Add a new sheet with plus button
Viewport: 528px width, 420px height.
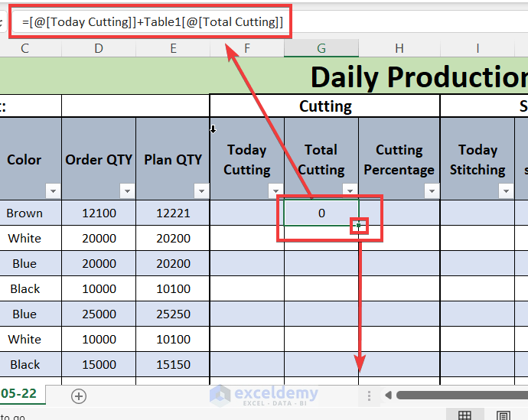pos(78,396)
